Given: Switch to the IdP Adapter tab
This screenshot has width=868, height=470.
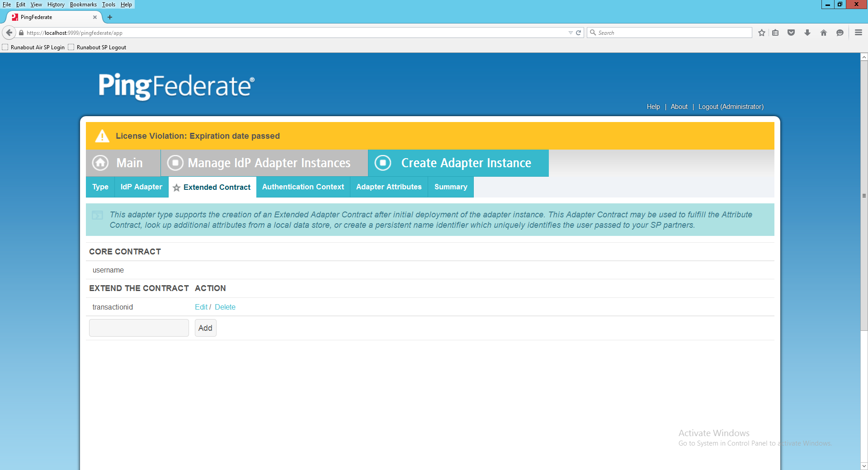Looking at the screenshot, I should [x=142, y=187].
